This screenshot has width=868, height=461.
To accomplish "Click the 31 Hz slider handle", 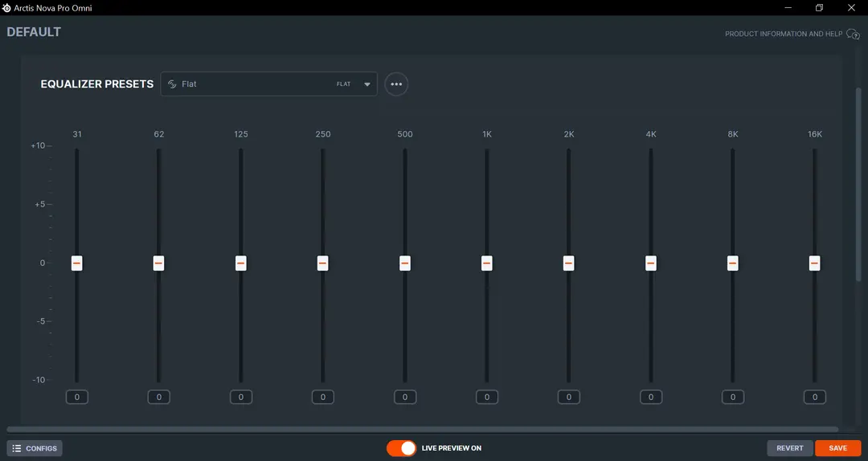I will click(x=77, y=263).
